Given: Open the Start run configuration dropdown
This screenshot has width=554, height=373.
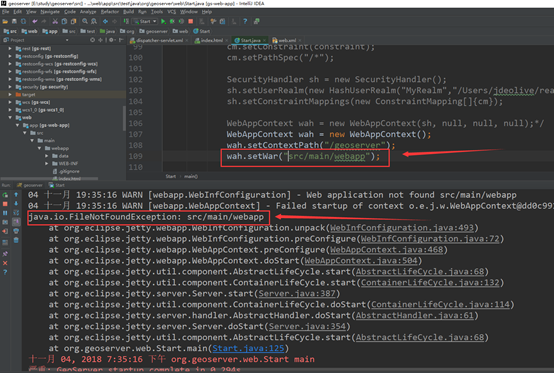Looking at the screenshot, I should pyautogui.click(x=145, y=22).
